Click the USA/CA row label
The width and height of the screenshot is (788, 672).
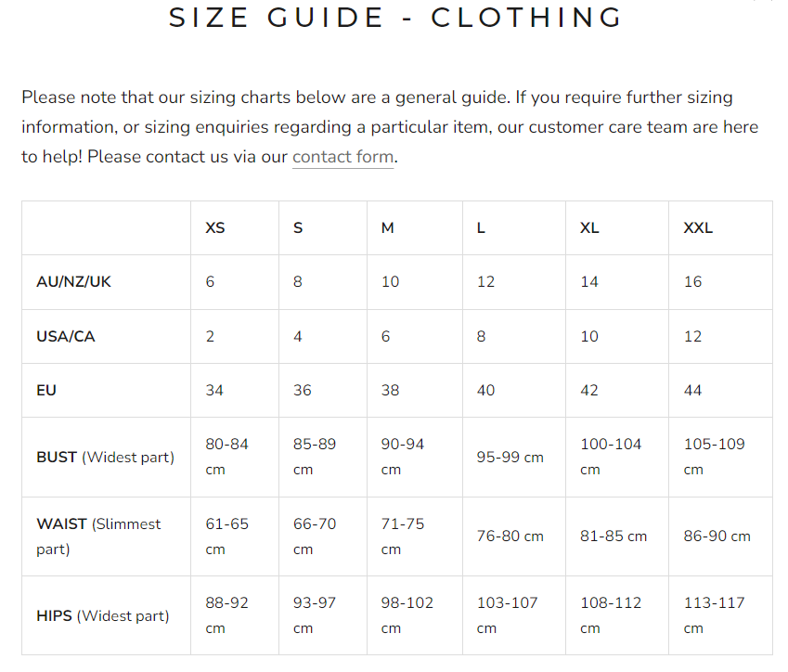pyautogui.click(x=66, y=336)
